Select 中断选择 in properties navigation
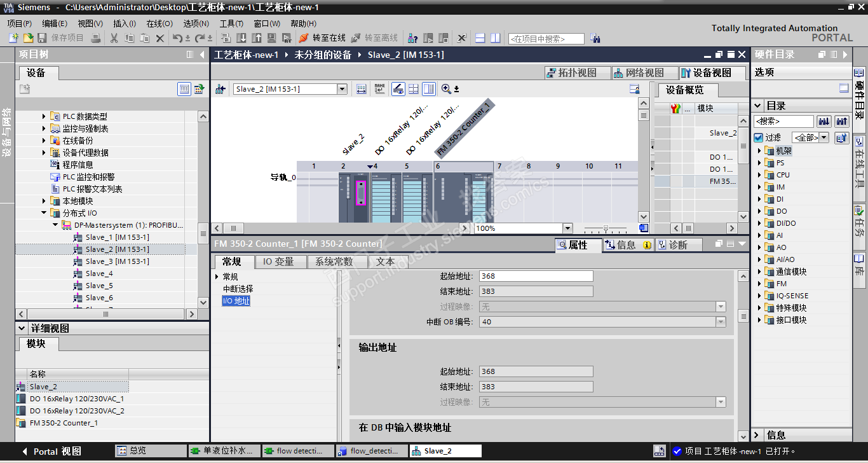The height and width of the screenshot is (463, 868). click(x=238, y=289)
